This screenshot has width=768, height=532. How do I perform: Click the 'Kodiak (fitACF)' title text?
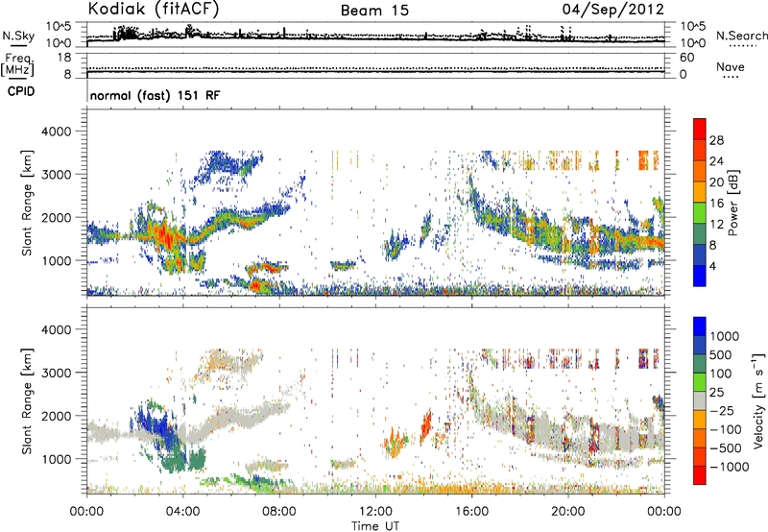154,9
